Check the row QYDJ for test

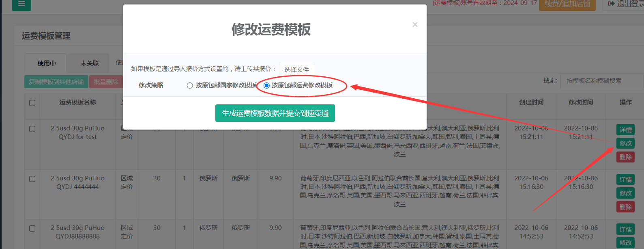[32, 129]
